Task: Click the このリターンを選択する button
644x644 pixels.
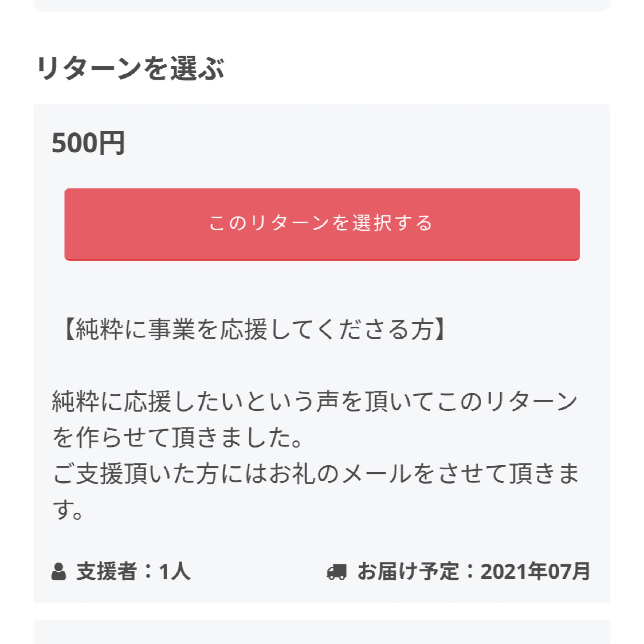Action: [x=322, y=224]
